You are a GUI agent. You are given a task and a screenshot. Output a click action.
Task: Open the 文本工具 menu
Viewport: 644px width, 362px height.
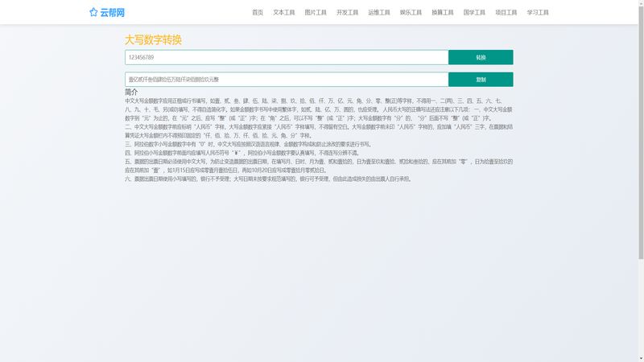coord(284,13)
